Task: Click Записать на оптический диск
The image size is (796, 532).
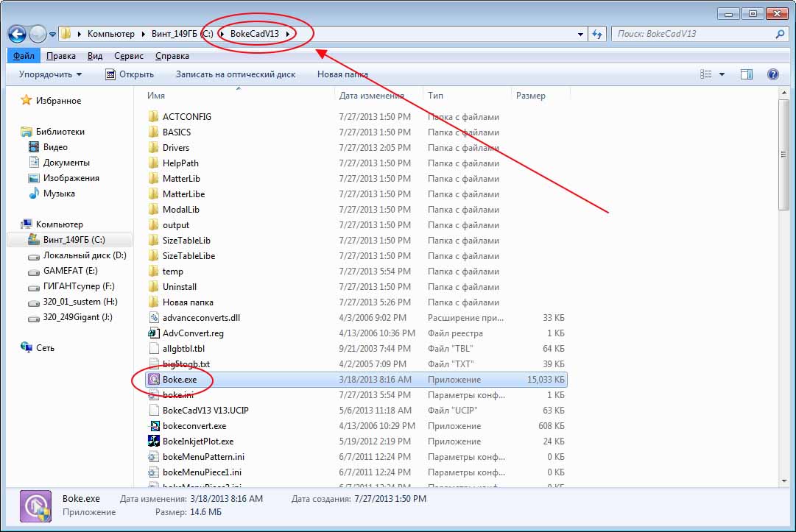Action: pyautogui.click(x=236, y=74)
